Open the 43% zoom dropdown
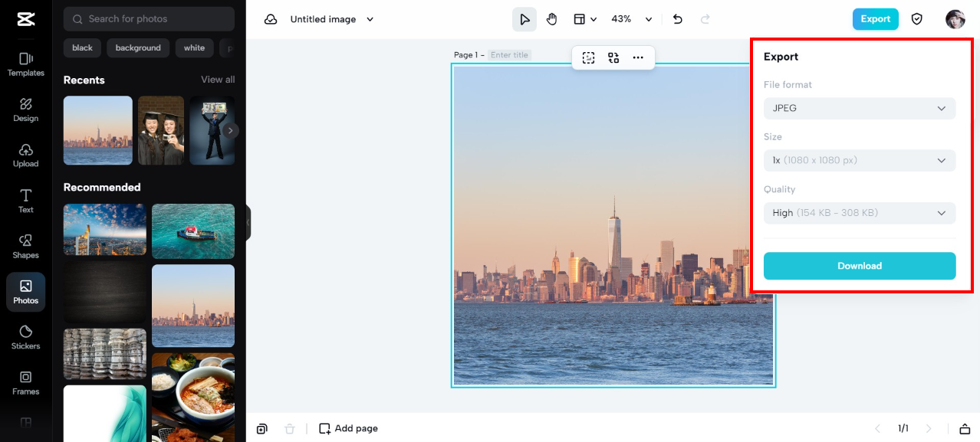Screen dimensions: 980x442 [632, 19]
